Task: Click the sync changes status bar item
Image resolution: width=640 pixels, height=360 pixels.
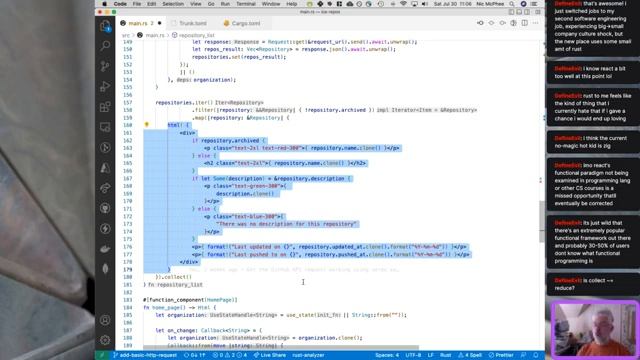Action: coord(194,355)
